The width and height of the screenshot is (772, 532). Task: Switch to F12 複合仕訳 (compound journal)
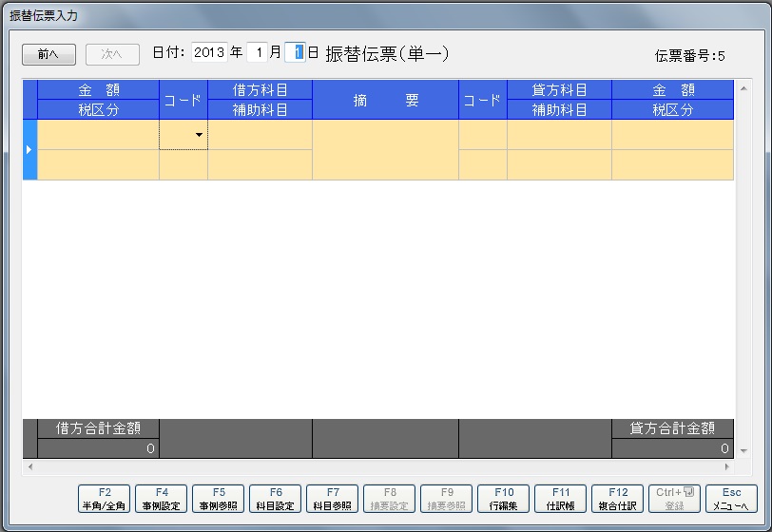pos(618,499)
